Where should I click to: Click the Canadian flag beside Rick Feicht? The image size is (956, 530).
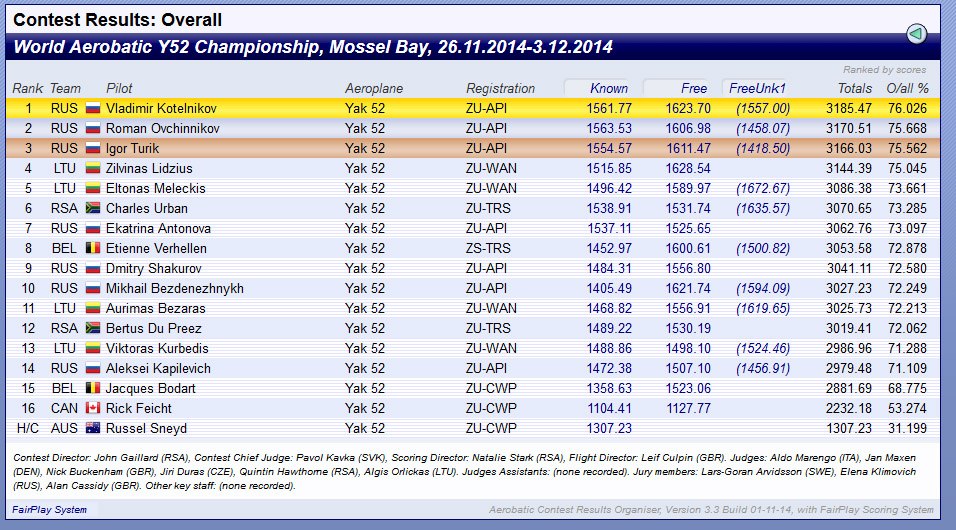coord(93,409)
